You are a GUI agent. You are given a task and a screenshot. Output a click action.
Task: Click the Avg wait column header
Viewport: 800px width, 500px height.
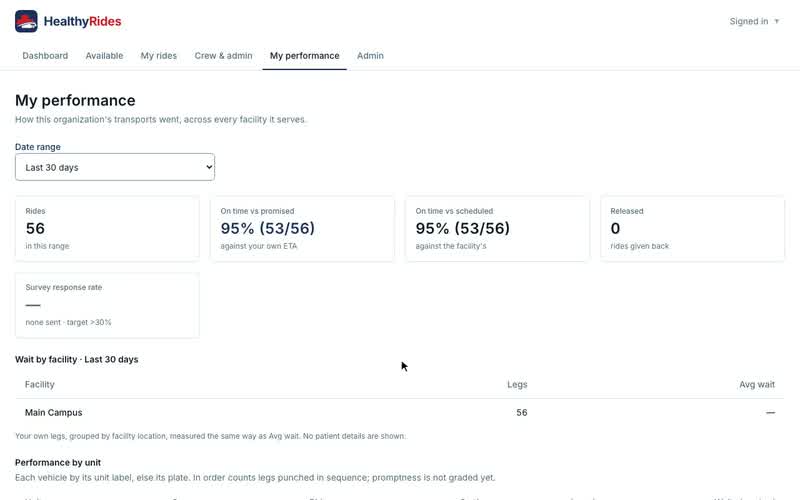[757, 385]
